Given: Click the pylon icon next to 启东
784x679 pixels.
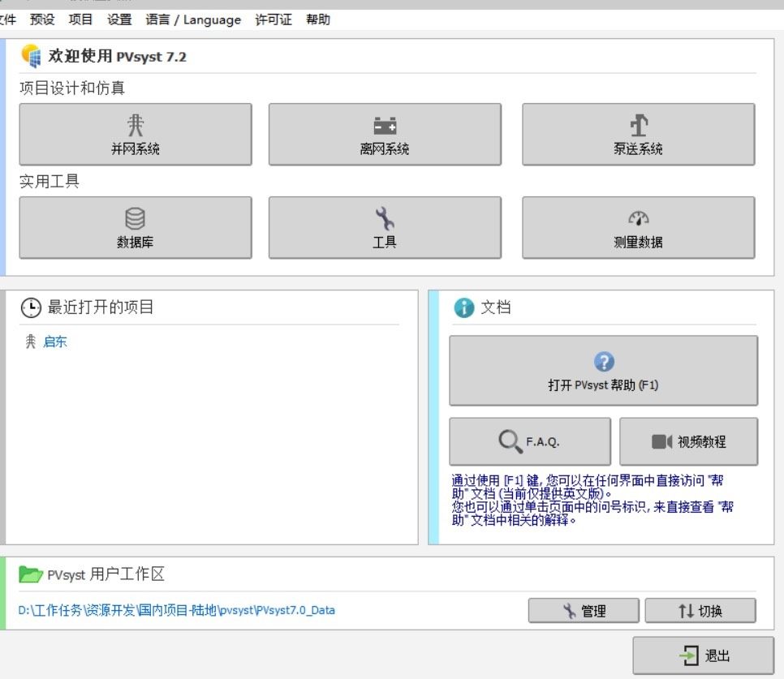Looking at the screenshot, I should (x=31, y=342).
